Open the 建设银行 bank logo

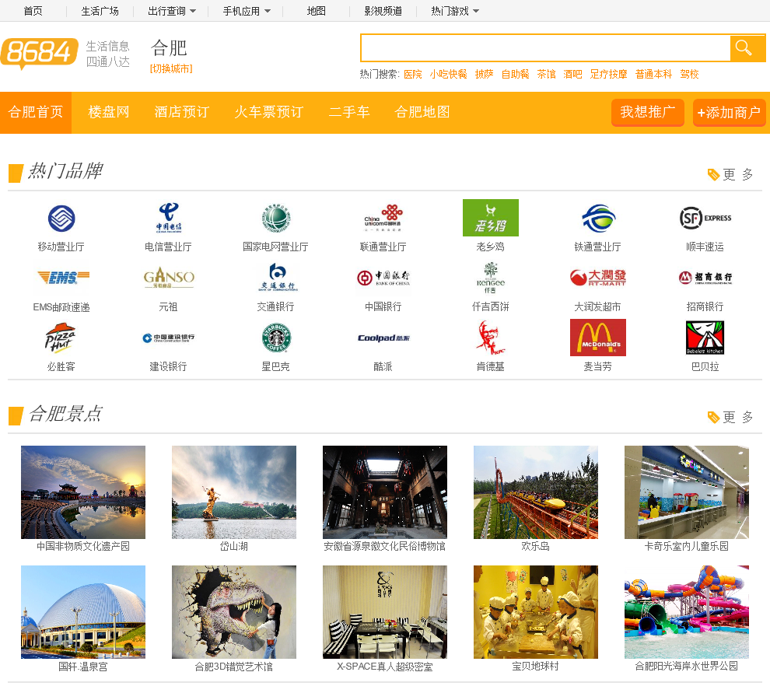click(169, 338)
